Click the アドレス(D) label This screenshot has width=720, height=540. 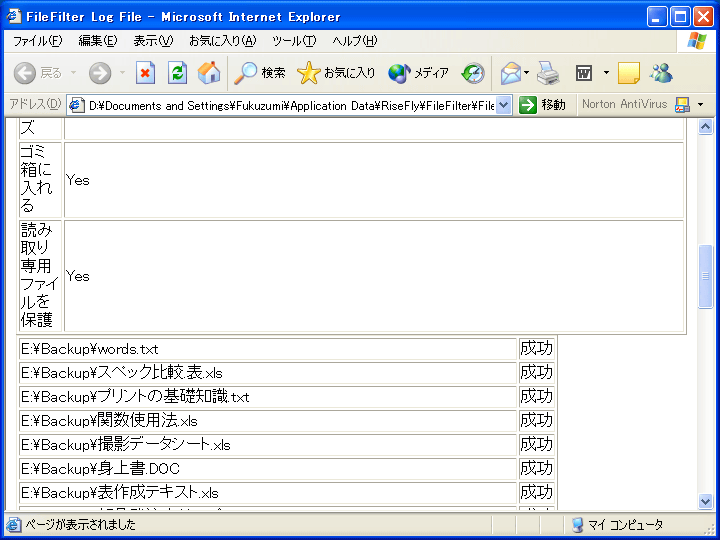tap(35, 105)
